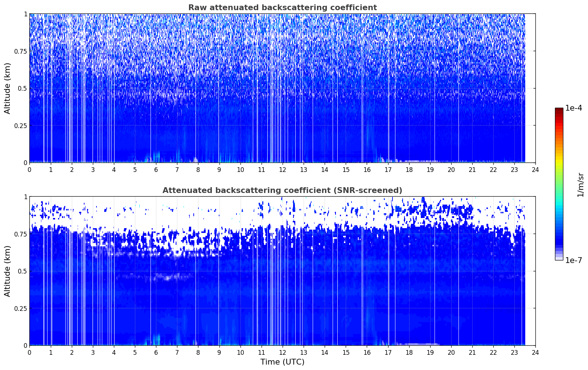Click the altitude 1 tick on the bottom plot
The width and height of the screenshot is (588, 370).
click(25, 197)
